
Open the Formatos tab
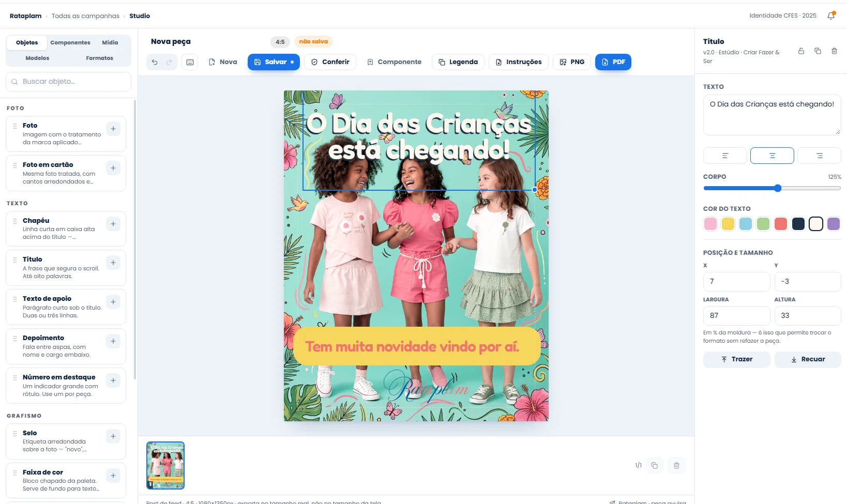click(x=99, y=58)
